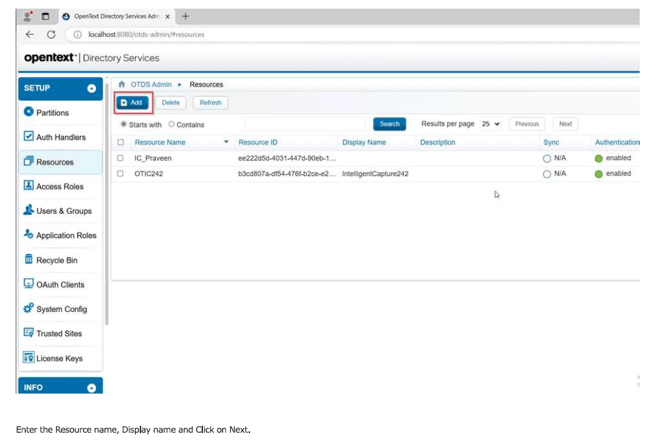The image size is (670, 443).
Task: Open Trusted Sites menu item
Action: point(59,333)
